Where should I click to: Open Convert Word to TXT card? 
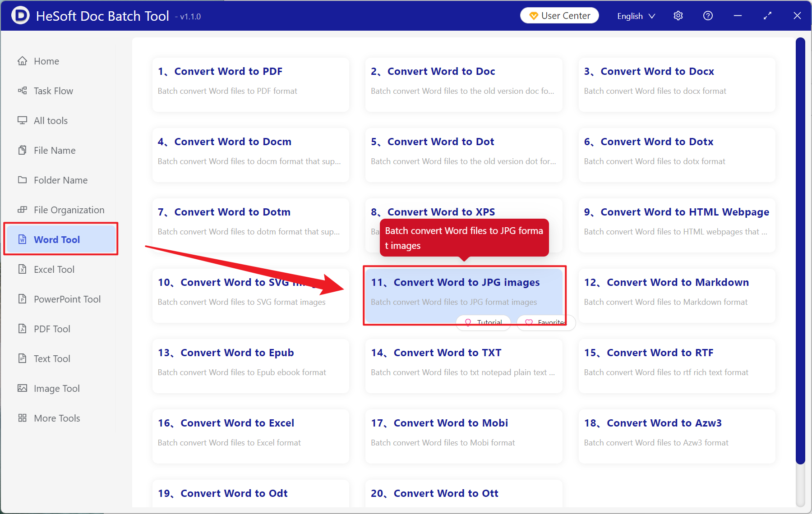click(464, 366)
